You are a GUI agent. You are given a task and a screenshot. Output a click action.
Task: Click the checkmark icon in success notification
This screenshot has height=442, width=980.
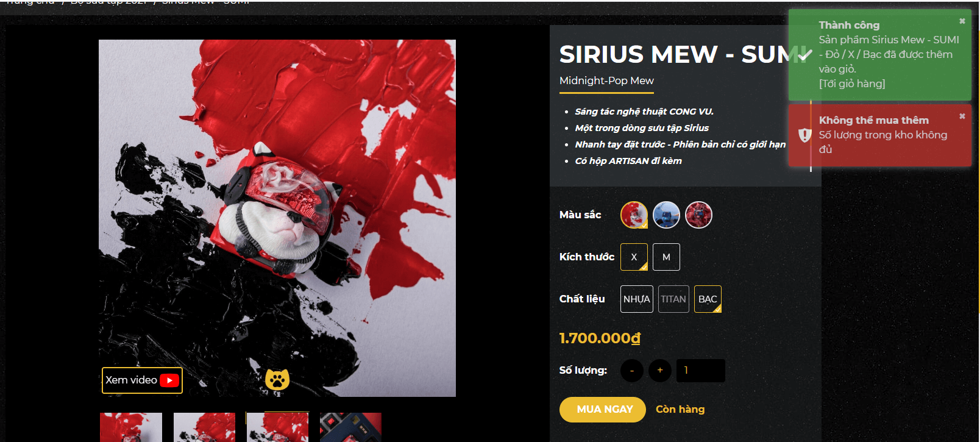click(x=805, y=55)
